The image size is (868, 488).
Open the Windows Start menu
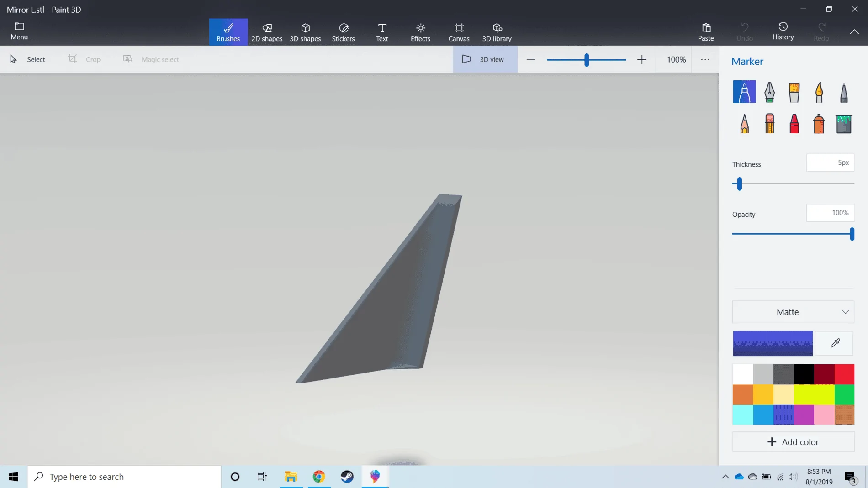[14, 477]
